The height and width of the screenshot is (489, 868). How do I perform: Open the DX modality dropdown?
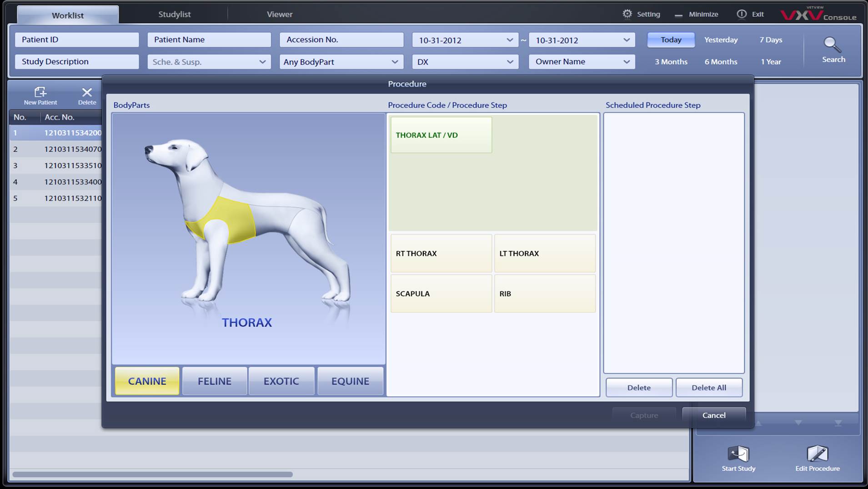pos(465,61)
